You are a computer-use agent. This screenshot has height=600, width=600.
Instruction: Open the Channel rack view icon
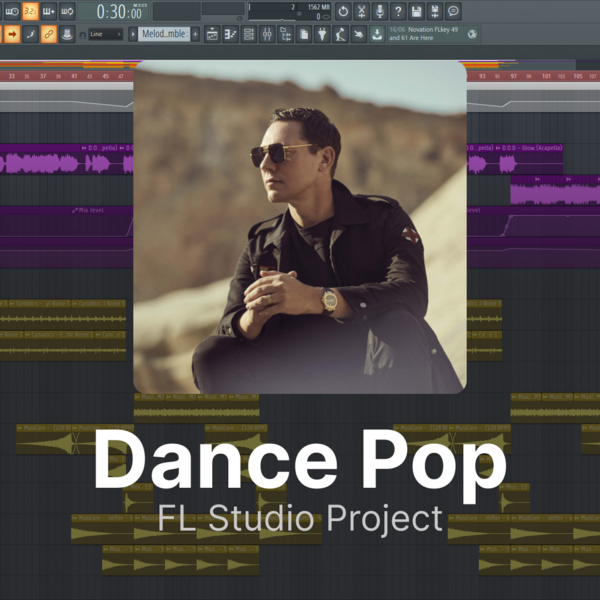tap(249, 34)
